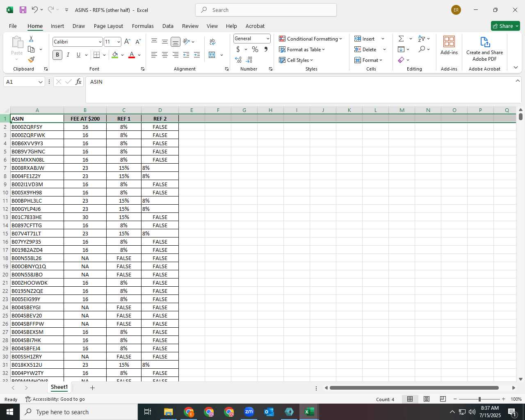Click Increase Decimal icon
This screenshot has width=525, height=420.
(x=238, y=60)
